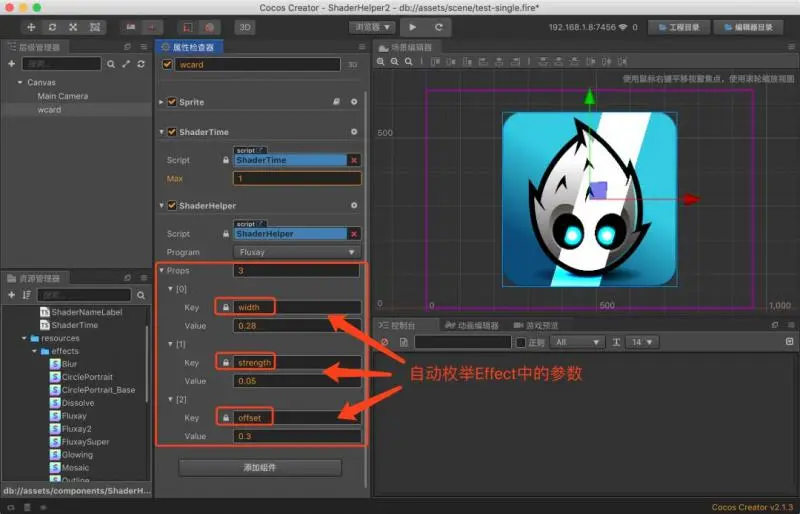
Task: Toggle the 3D scene mode button
Action: pyautogui.click(x=245, y=27)
